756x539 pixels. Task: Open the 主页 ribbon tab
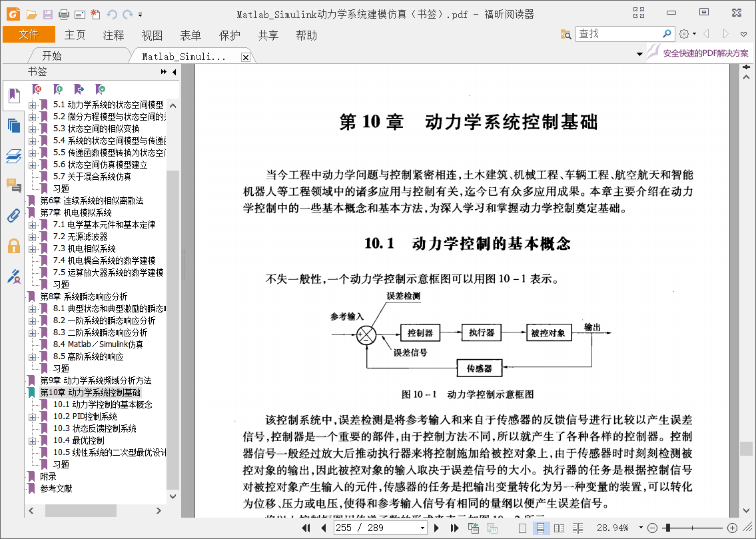pos(75,35)
